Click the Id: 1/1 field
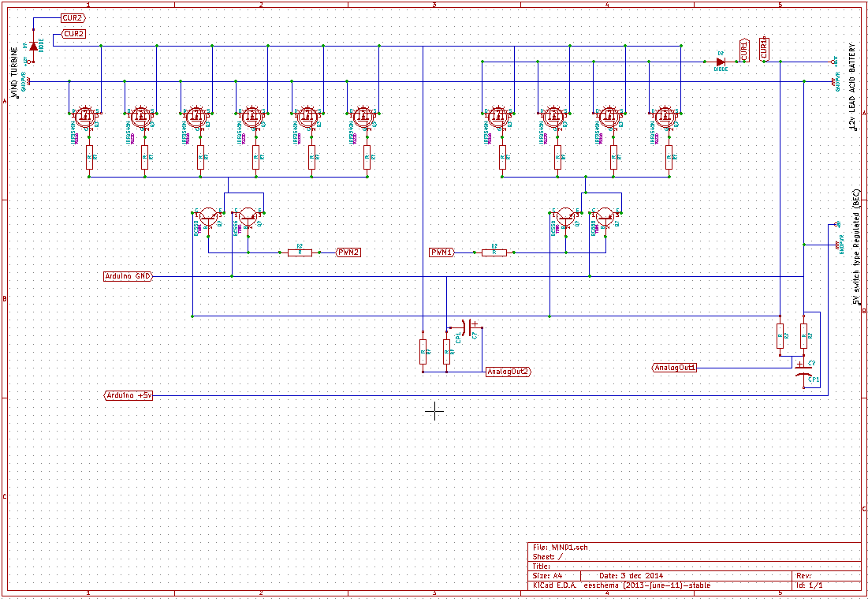 (x=810, y=585)
